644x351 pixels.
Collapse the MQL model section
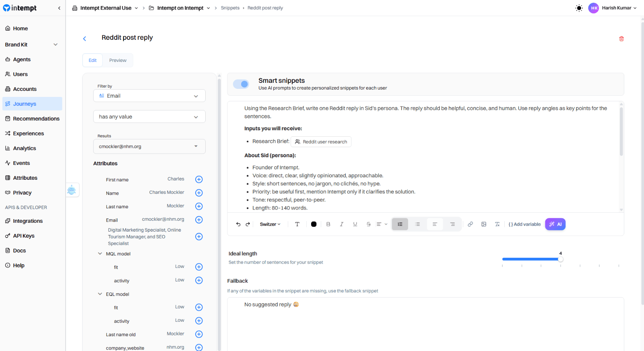pyautogui.click(x=100, y=254)
